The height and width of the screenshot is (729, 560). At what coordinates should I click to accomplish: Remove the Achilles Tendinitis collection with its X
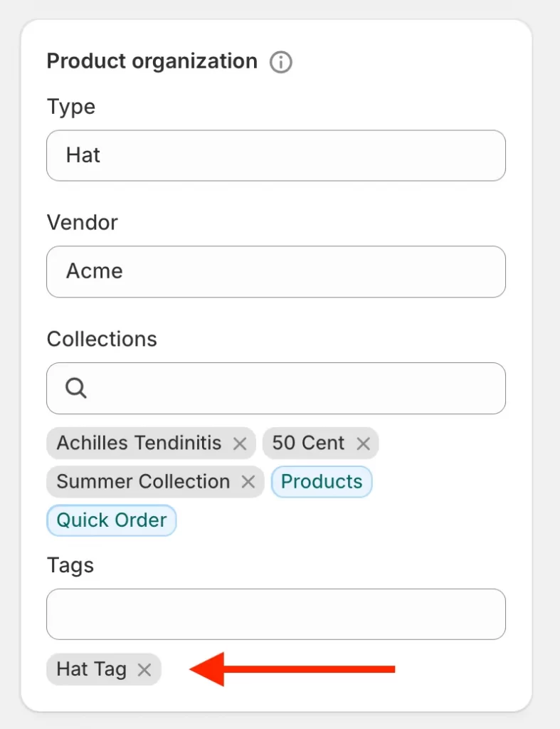coord(240,443)
